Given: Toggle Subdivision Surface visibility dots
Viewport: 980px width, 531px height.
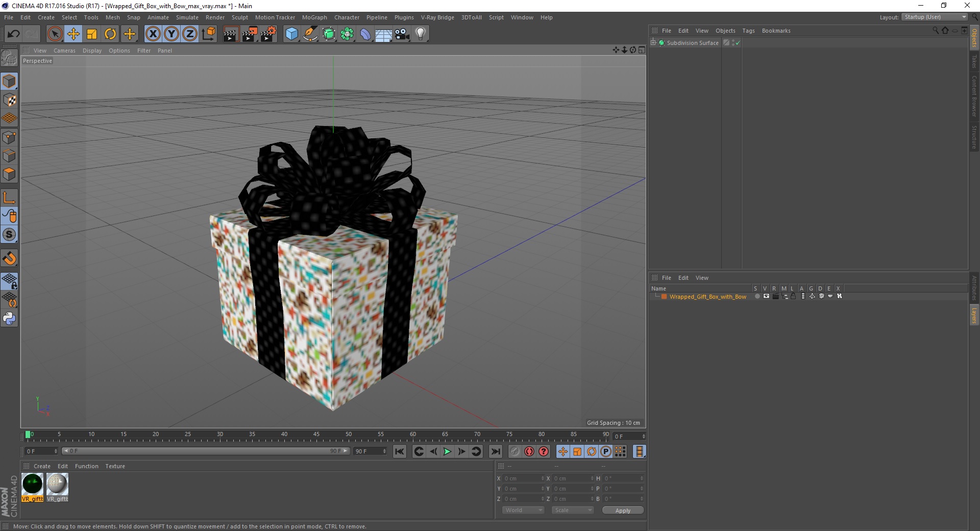Looking at the screenshot, I should pyautogui.click(x=733, y=43).
